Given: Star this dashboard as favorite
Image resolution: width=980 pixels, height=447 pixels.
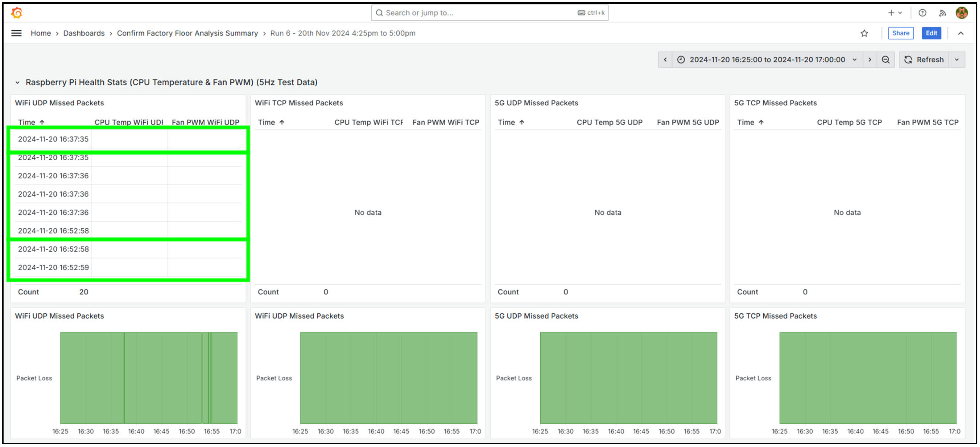Looking at the screenshot, I should 864,33.
